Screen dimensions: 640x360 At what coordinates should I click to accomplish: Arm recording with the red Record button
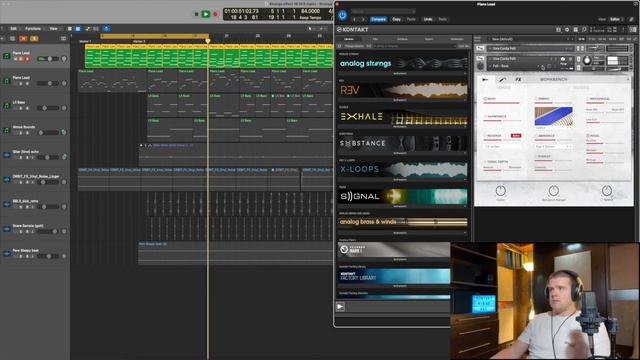216,14
